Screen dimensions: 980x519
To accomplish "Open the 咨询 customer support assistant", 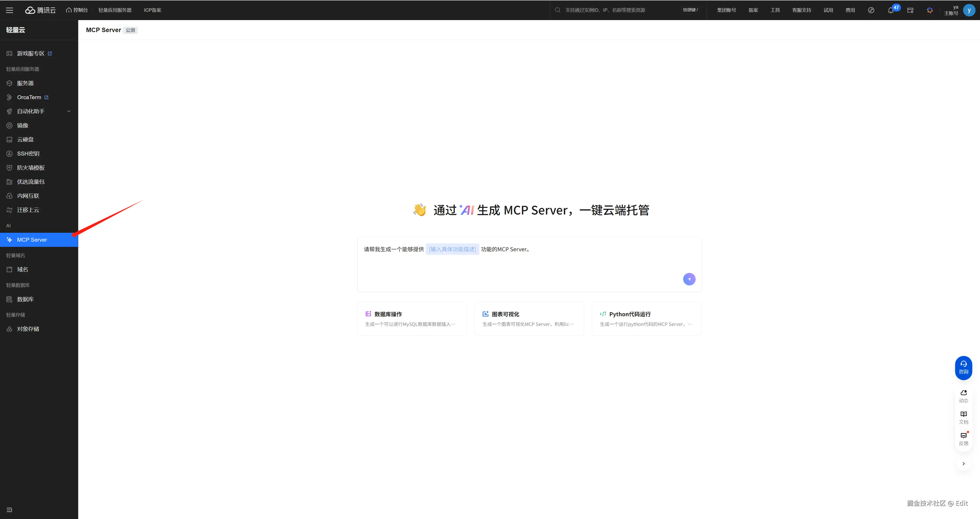I will 963,367.
